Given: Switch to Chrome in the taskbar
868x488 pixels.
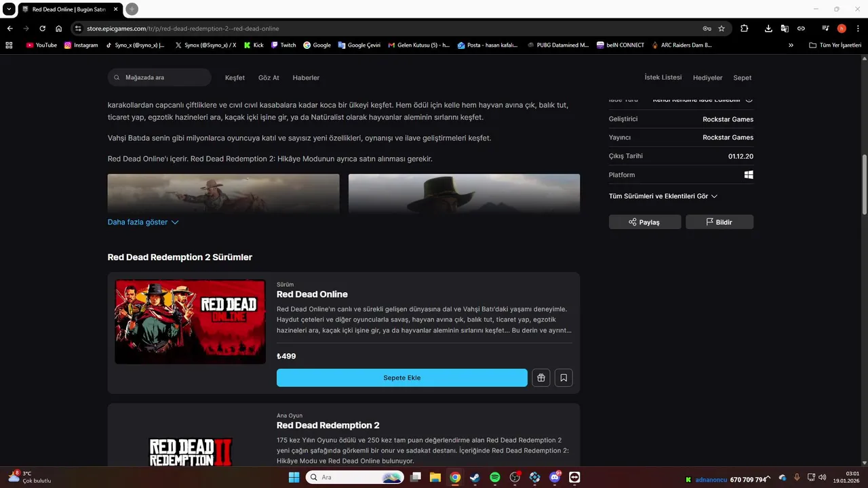Looking at the screenshot, I should click(x=455, y=477).
